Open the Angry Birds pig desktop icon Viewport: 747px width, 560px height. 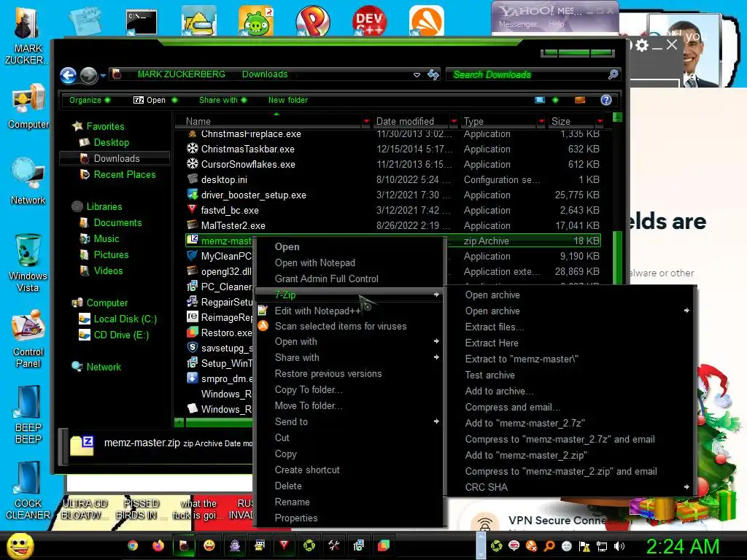256,20
